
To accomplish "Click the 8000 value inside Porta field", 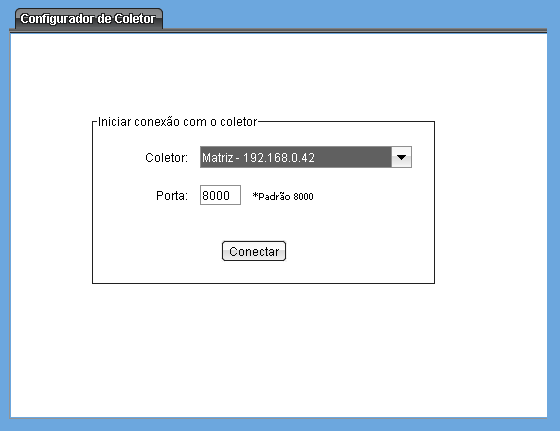I will [x=216, y=195].
